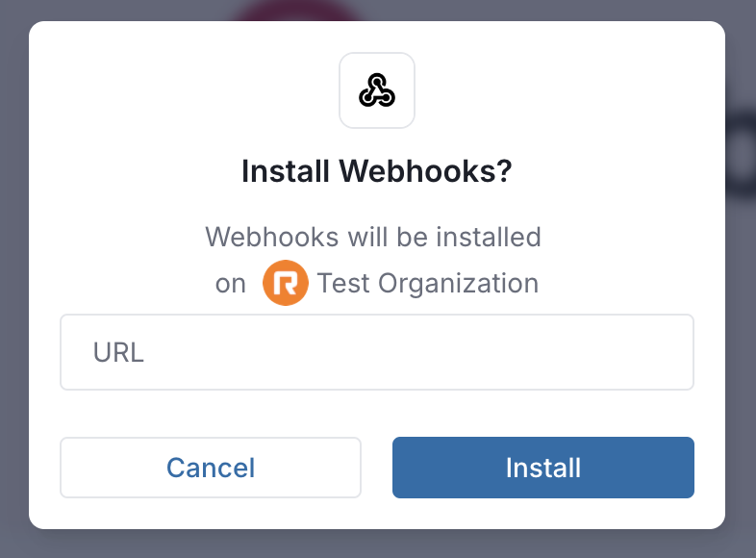This screenshot has width=756, height=558.
Task: Click the dimmed backdrop left of dialog
Action: click(14, 279)
